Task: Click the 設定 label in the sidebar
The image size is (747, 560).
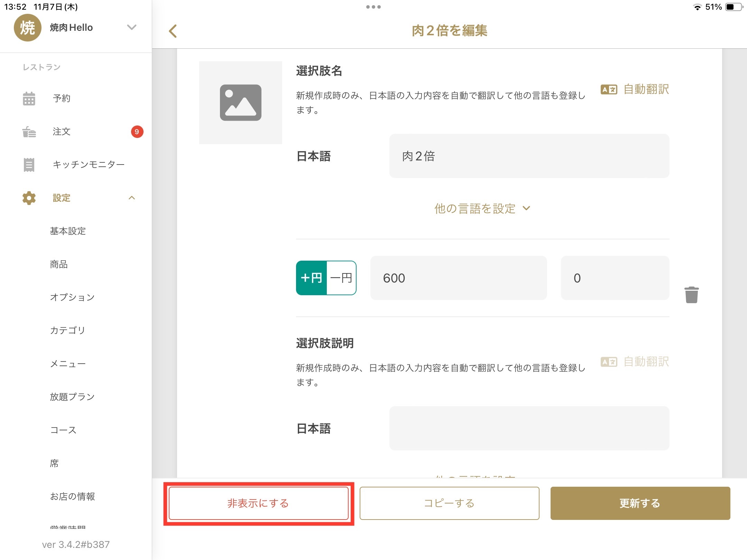Action: tap(62, 198)
